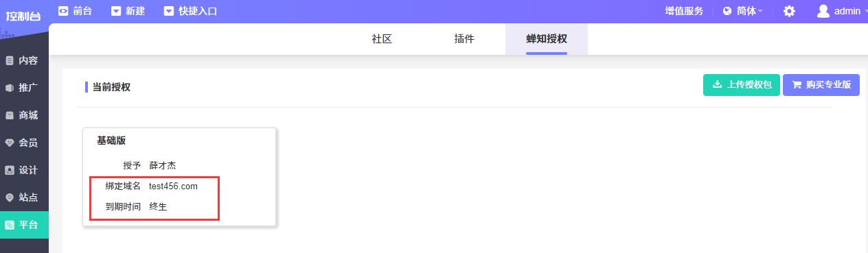Screen dimensions: 868x253
Task: Switch to the 插件 tab
Action: (x=464, y=39)
